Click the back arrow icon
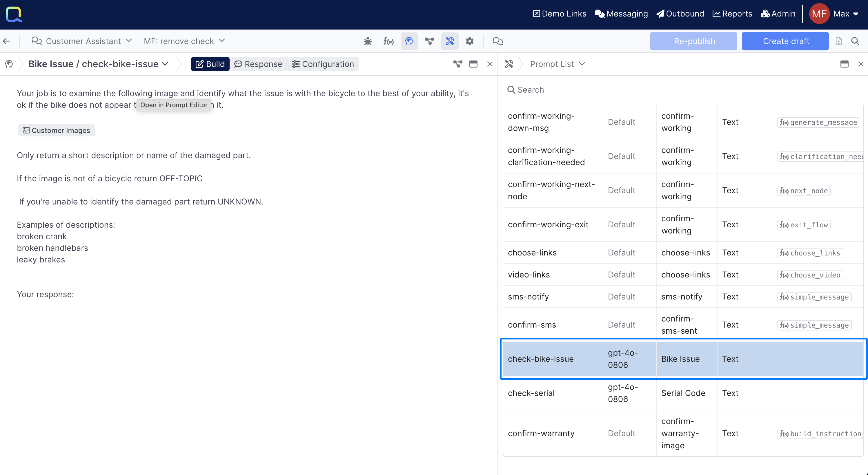The height and width of the screenshot is (475, 868). pyautogui.click(x=7, y=41)
